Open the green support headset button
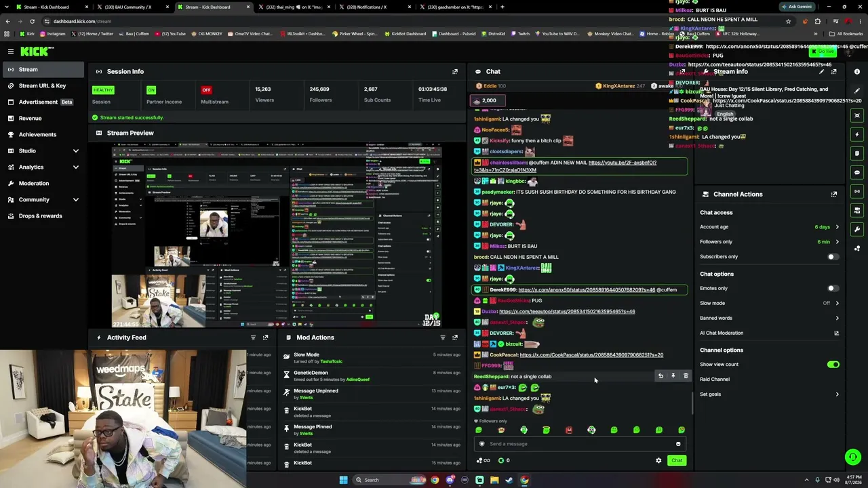The width and height of the screenshot is (868, 488). [853, 457]
